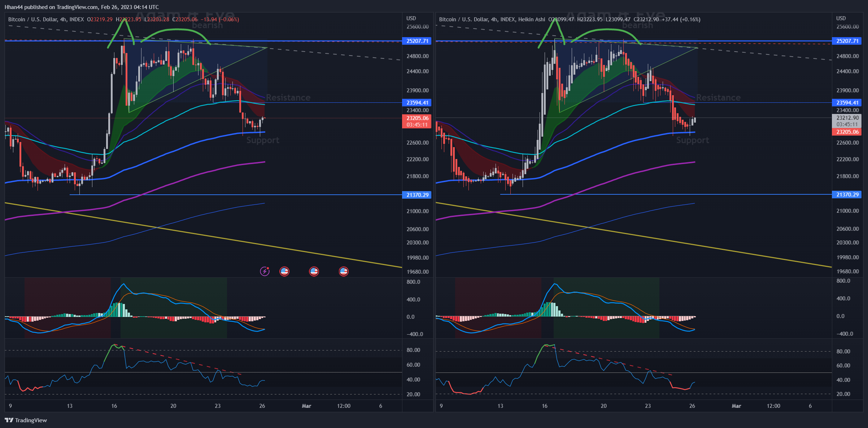This screenshot has height=428, width=868.
Task: Click the left chart's close value C23205.06
Action: (185, 19)
